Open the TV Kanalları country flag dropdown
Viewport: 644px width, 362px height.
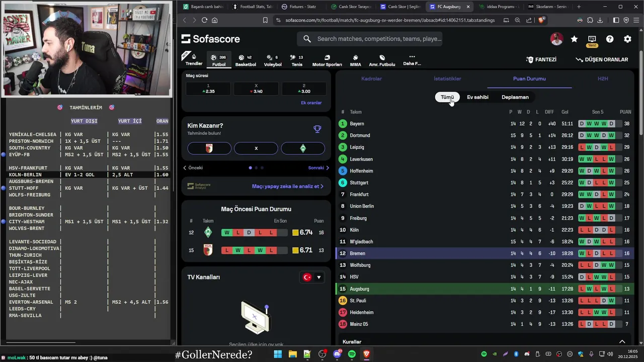click(312, 277)
